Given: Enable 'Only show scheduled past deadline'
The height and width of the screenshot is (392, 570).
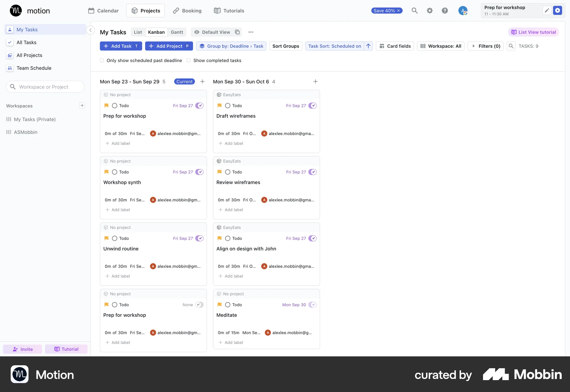Looking at the screenshot, I should (102, 60).
